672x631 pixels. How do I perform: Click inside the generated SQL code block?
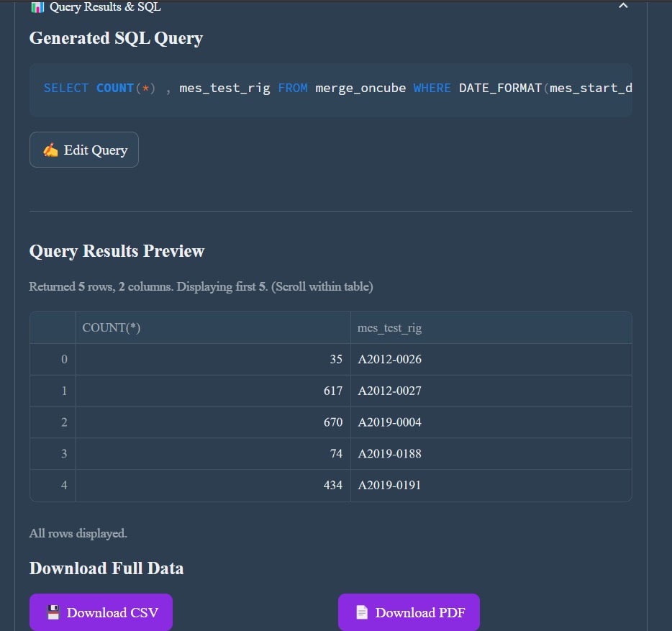point(331,89)
